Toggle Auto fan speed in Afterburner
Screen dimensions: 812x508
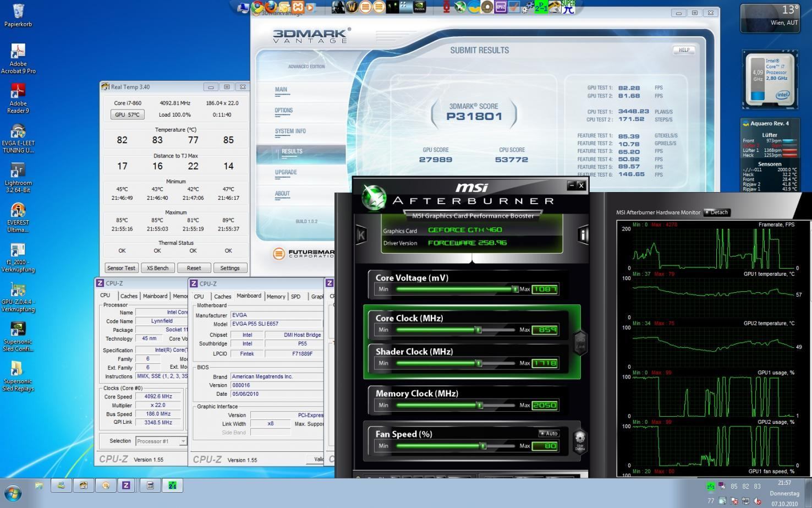[548, 434]
